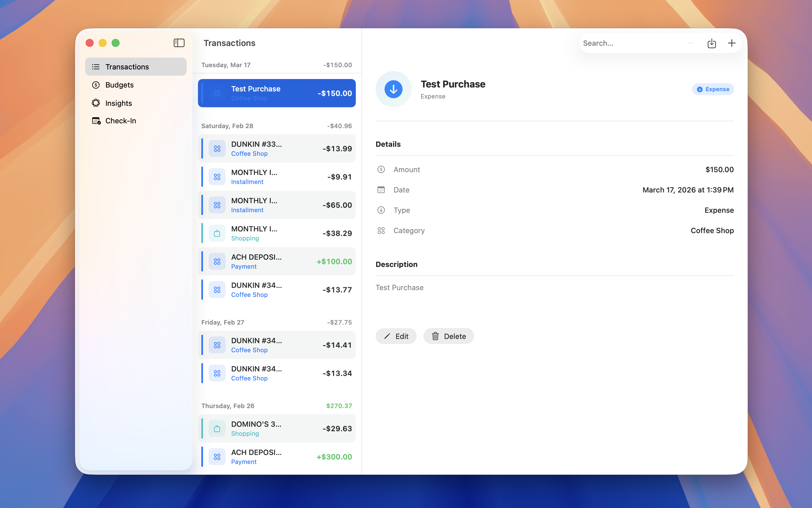Click the Saturday, Feb 28 date header
The height and width of the screenshot is (508, 812).
click(x=227, y=126)
